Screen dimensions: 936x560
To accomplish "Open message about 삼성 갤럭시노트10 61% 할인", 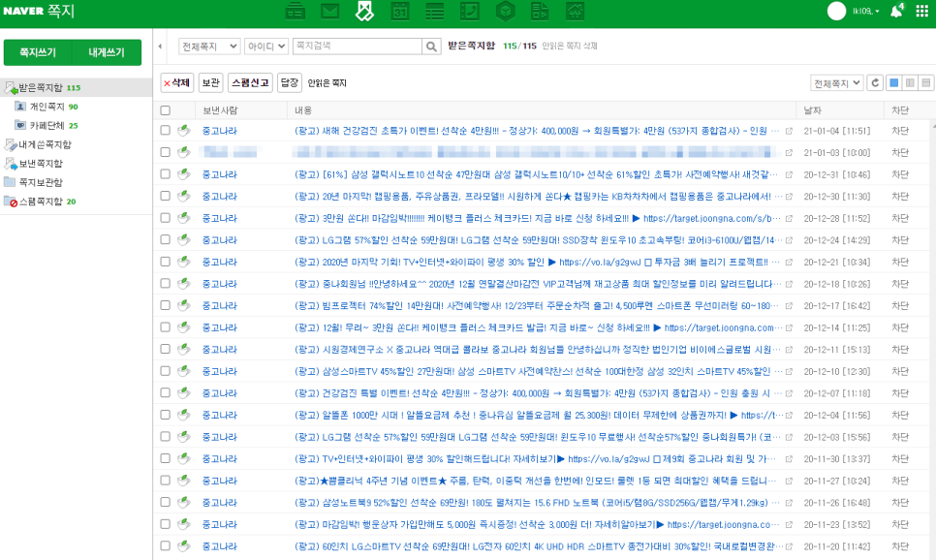I will pyautogui.click(x=536, y=174).
